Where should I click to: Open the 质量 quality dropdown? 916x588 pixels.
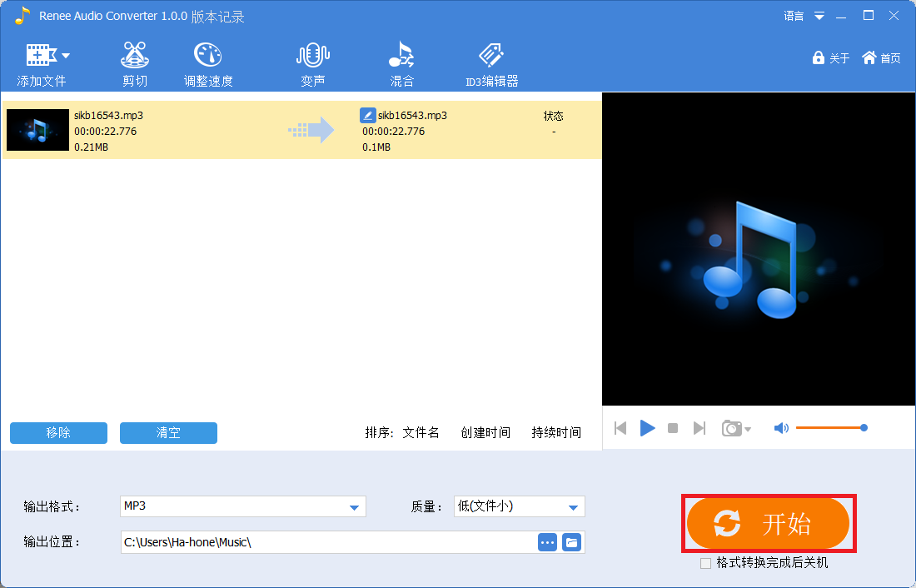coord(520,506)
